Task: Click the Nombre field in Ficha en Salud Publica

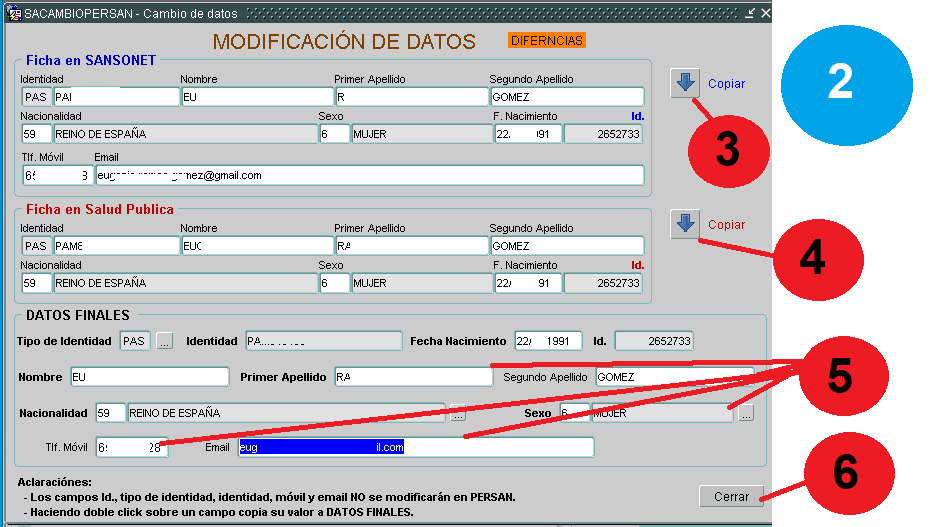Action: (256, 246)
